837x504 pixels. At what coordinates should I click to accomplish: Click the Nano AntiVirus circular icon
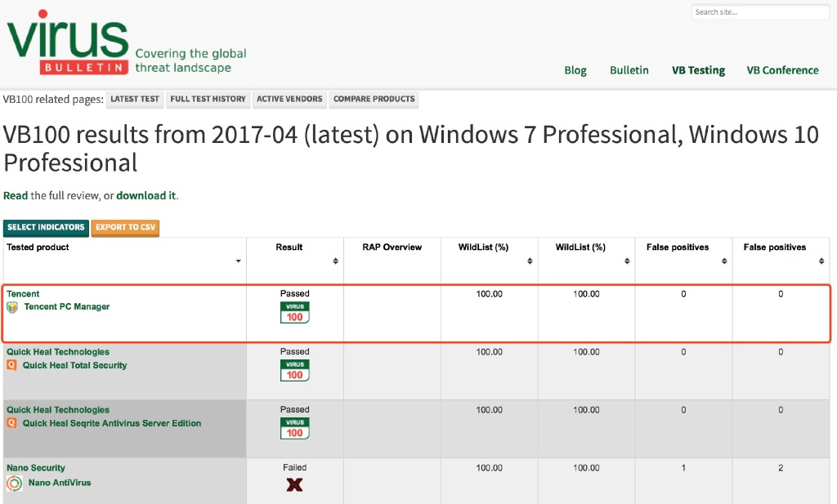point(14,484)
